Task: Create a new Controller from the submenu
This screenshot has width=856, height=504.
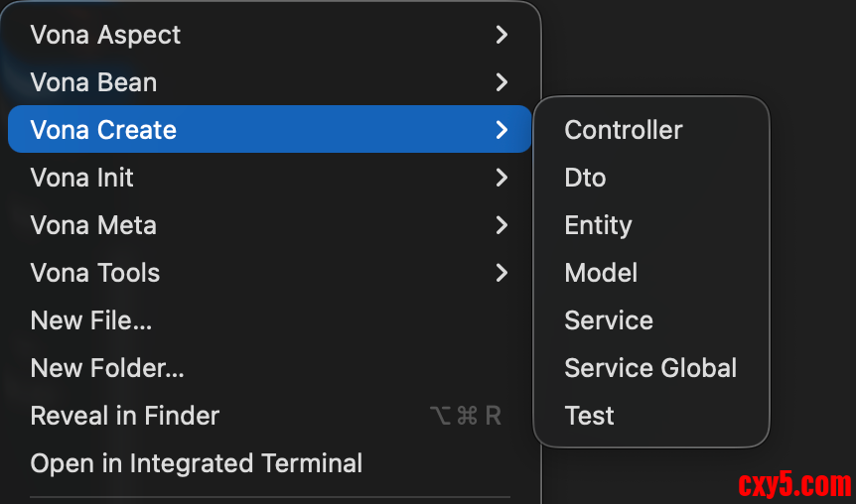Action: [624, 130]
